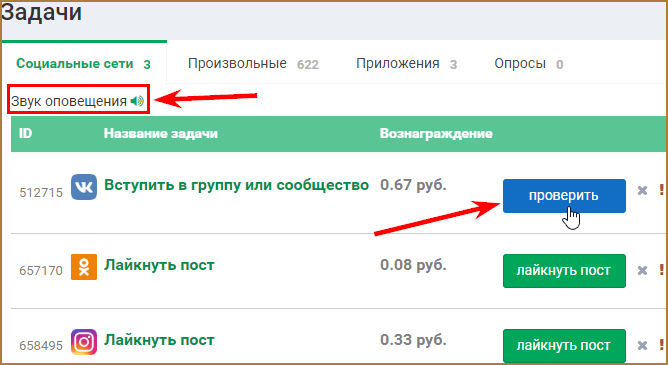Open the Лайкнуть пост task 658495 link
Viewport: 668px width, 365px height.
159,340
